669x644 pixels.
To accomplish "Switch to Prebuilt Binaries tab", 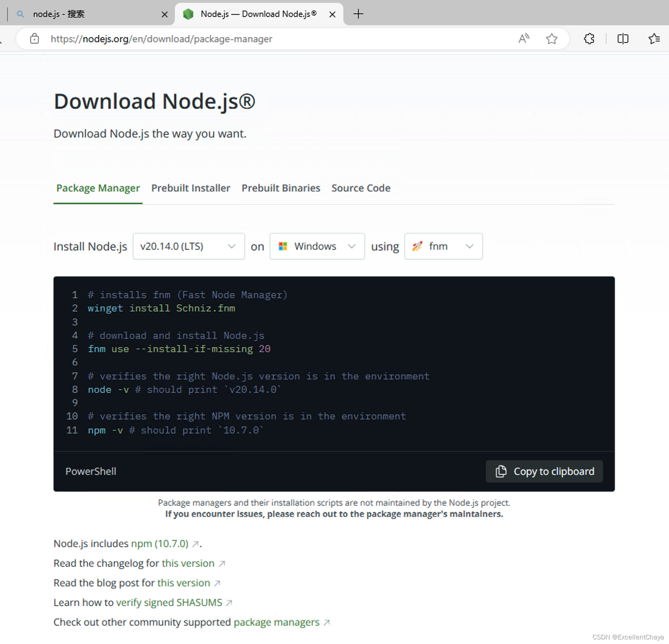I will pos(281,188).
